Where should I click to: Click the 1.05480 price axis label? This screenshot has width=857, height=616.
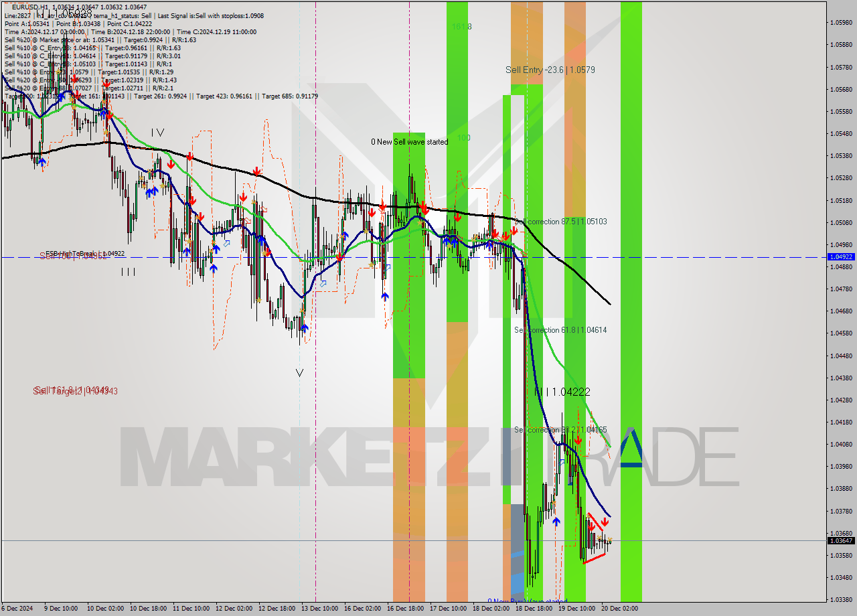841,133
